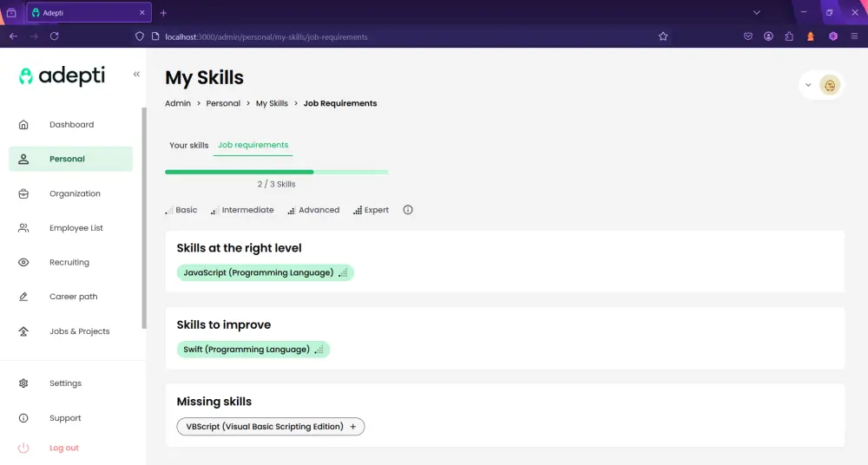Navigate to Recruiting
This screenshot has height=465, width=868.
71,262
